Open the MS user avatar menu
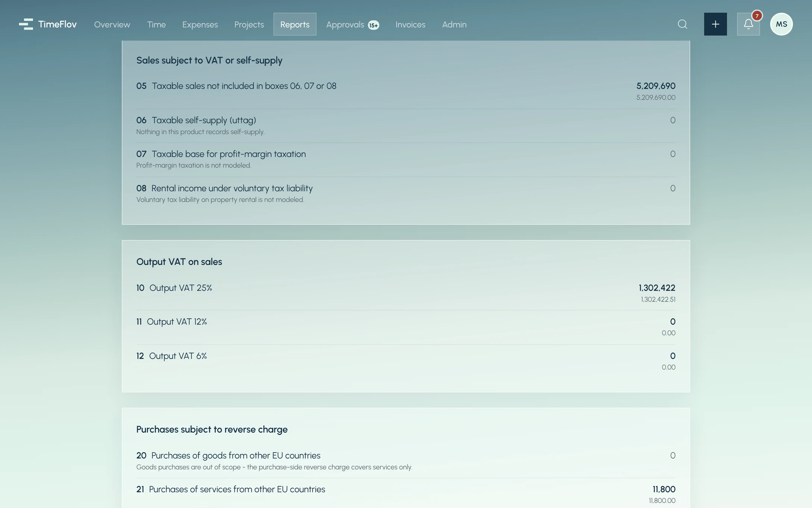This screenshot has height=508, width=812. (x=781, y=24)
